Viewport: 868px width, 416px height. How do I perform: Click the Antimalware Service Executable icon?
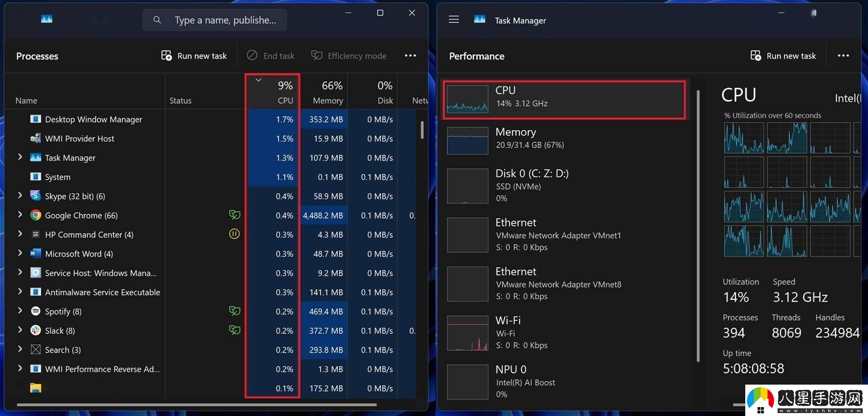35,292
